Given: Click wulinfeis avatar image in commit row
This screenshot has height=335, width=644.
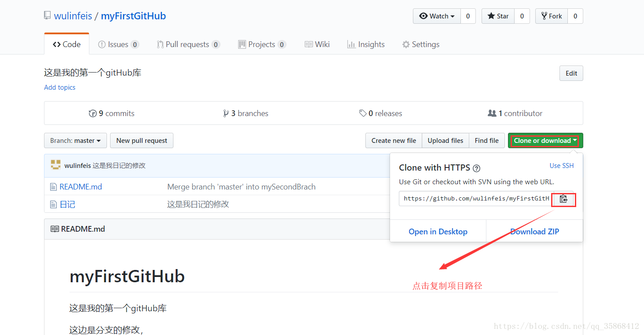Looking at the screenshot, I should tap(55, 165).
